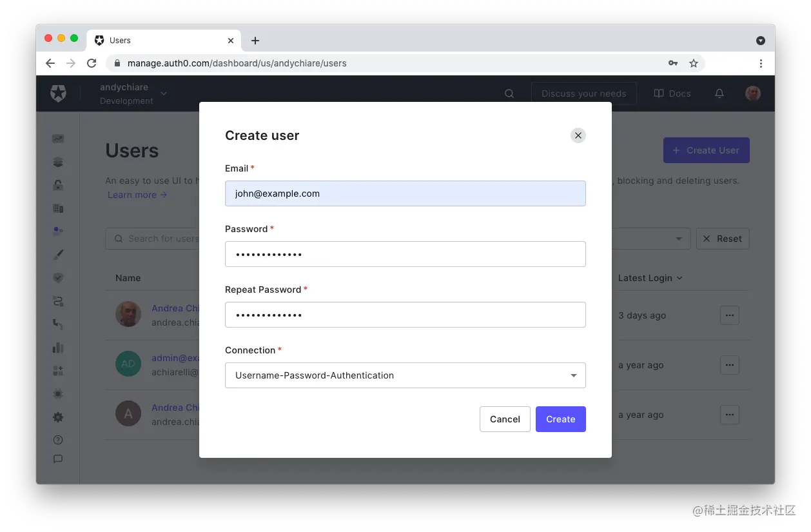Viewport: 811px width, 532px height.
Task: Open the Authentication lock icon in sidebar
Action: 58,184
